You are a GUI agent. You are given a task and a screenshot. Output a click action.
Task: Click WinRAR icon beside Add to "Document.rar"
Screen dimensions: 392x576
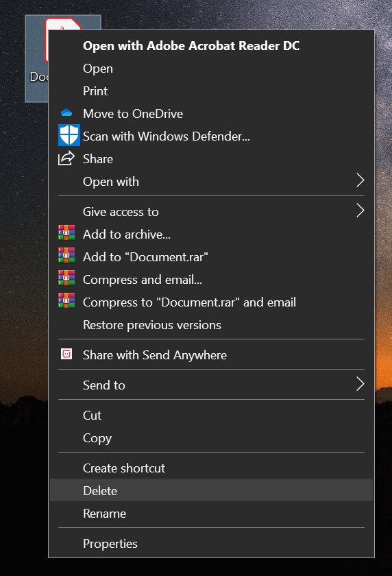[66, 256]
